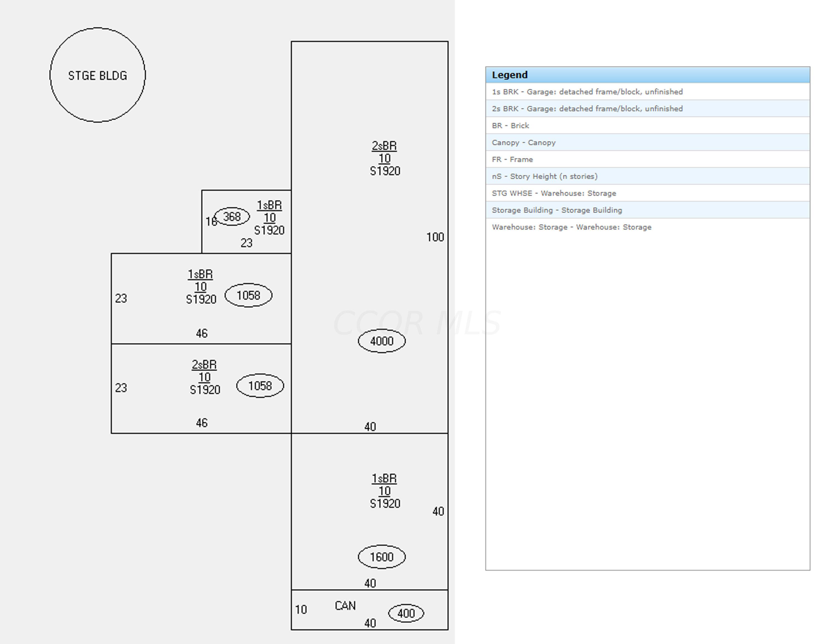Click the 4000 area oval

tap(381, 341)
